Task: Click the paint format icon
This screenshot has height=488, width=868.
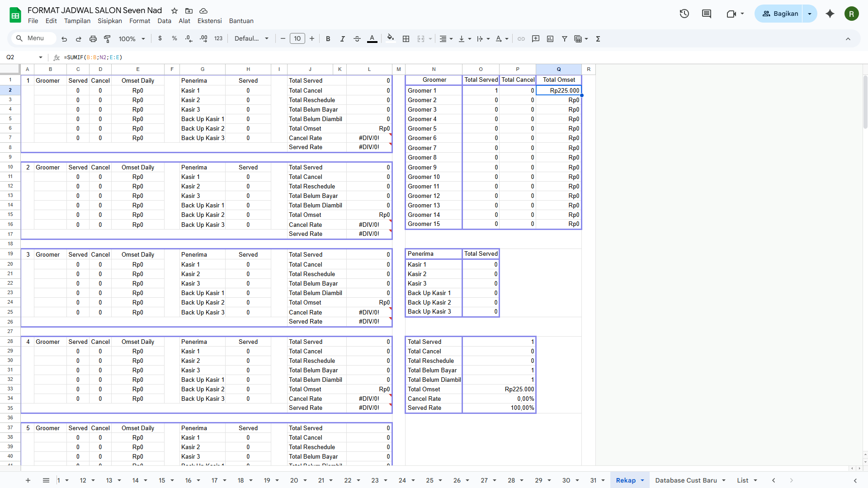Action: [x=107, y=39]
